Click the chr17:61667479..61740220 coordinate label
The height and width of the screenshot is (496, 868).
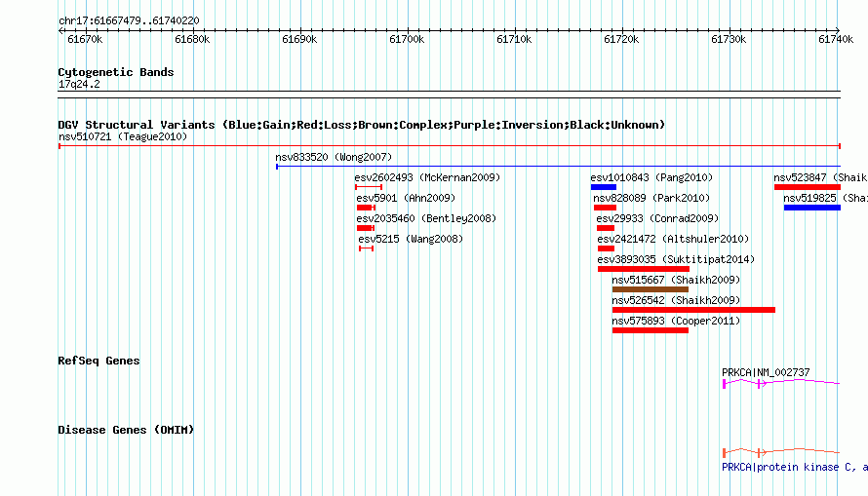click(129, 20)
